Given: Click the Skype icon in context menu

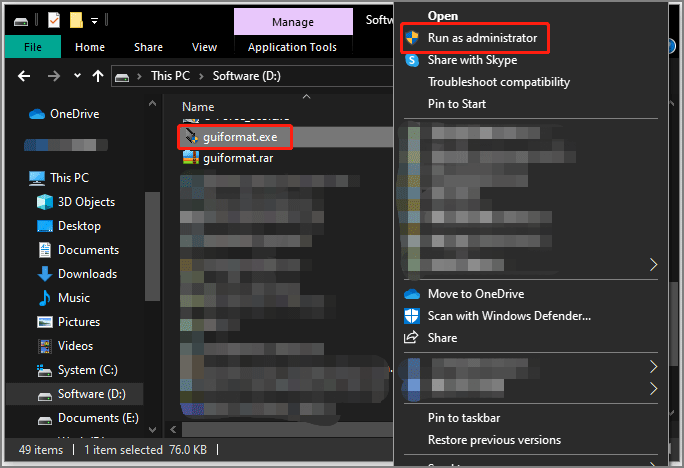Looking at the screenshot, I should [412, 60].
